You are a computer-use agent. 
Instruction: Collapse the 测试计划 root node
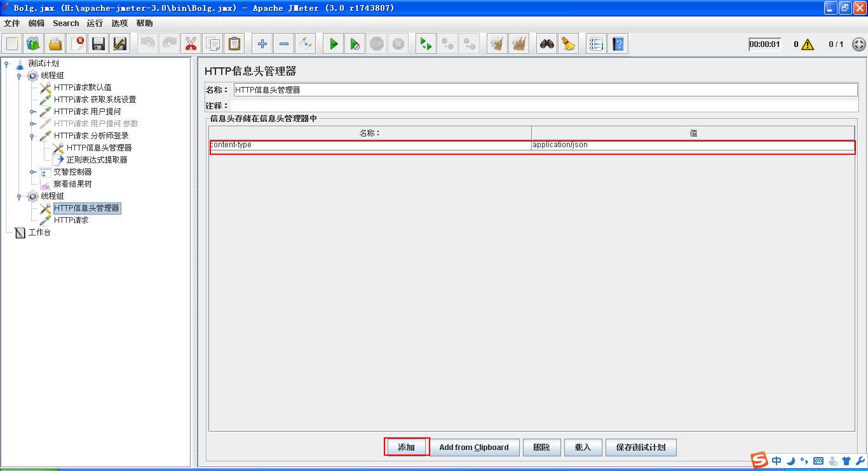click(6, 63)
